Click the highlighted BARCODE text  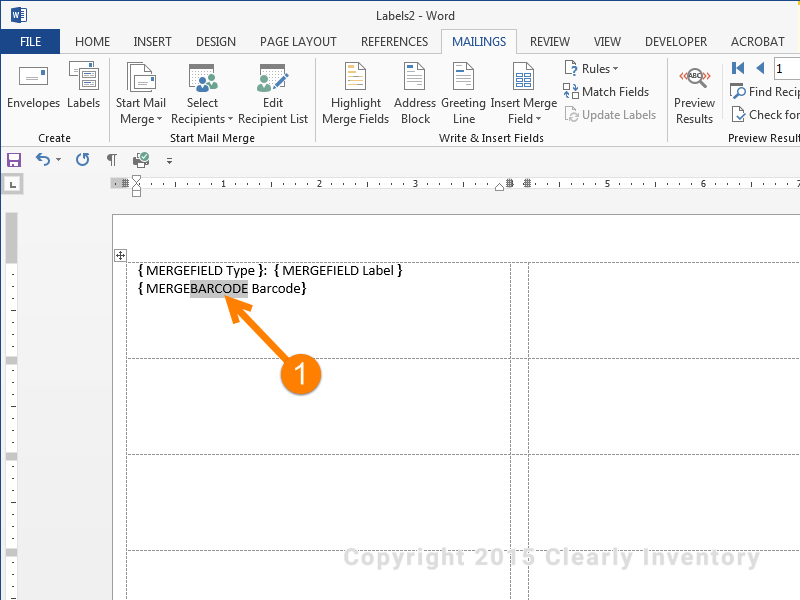(219, 289)
